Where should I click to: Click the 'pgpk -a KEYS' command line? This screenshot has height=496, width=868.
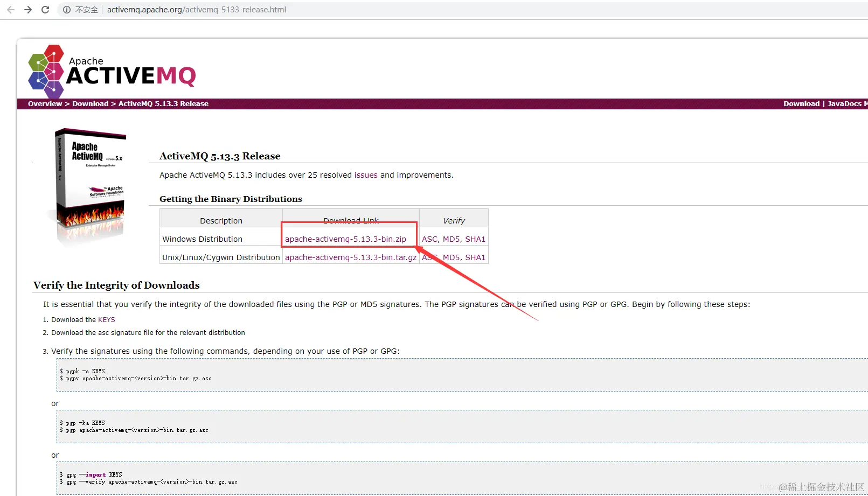tap(82, 371)
